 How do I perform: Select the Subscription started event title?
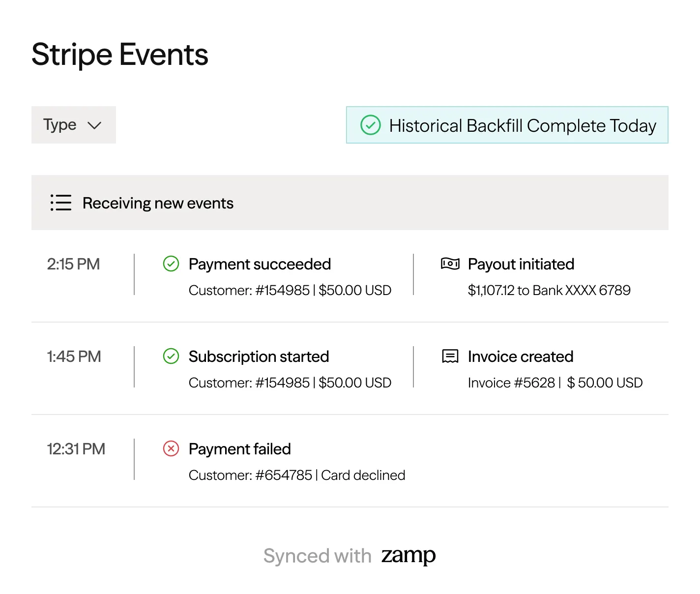click(x=259, y=356)
